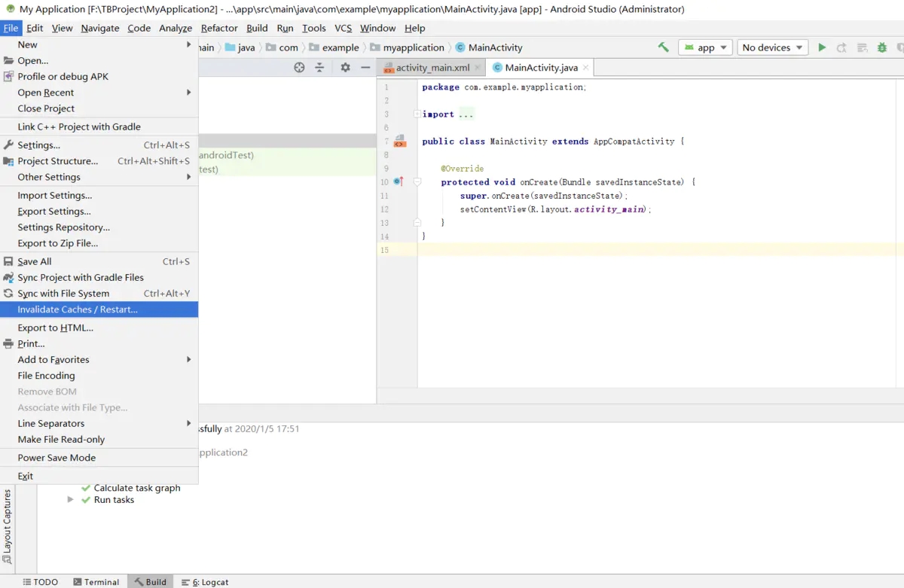Expand the Open Recent submenu
This screenshot has width=904, height=588.
click(99, 93)
